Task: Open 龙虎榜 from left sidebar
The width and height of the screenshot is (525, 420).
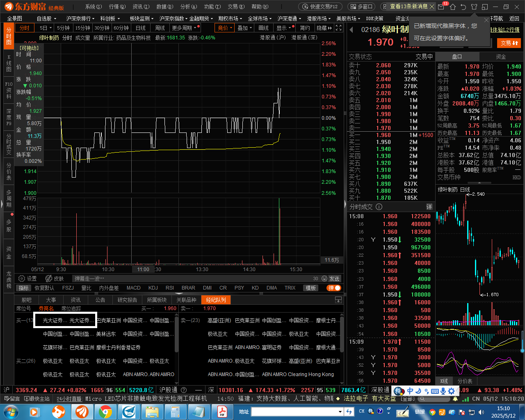Action: 9,279
